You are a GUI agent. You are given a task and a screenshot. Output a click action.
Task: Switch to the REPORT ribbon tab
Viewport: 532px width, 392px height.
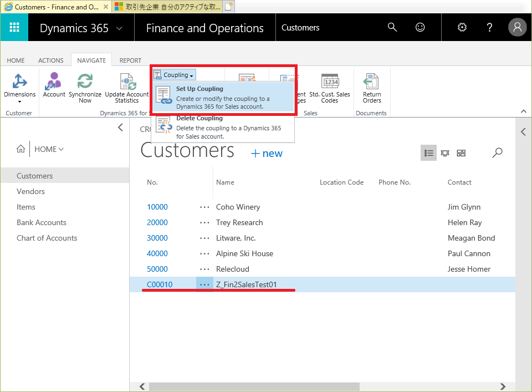pyautogui.click(x=130, y=60)
